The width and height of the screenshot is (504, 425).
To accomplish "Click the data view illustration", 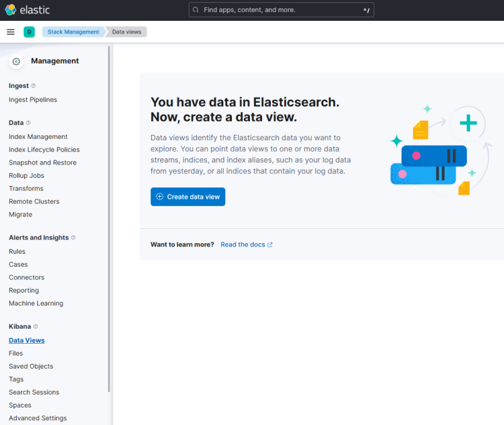I will click(x=440, y=149).
